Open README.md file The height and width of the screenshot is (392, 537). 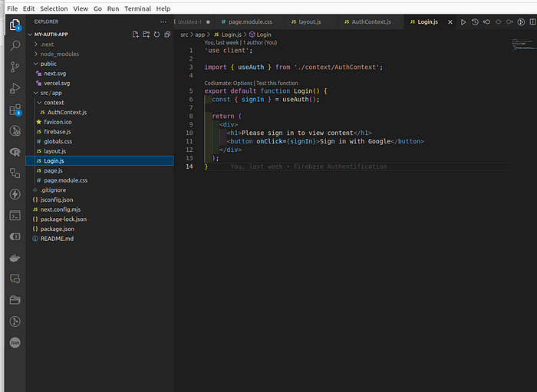(57, 239)
